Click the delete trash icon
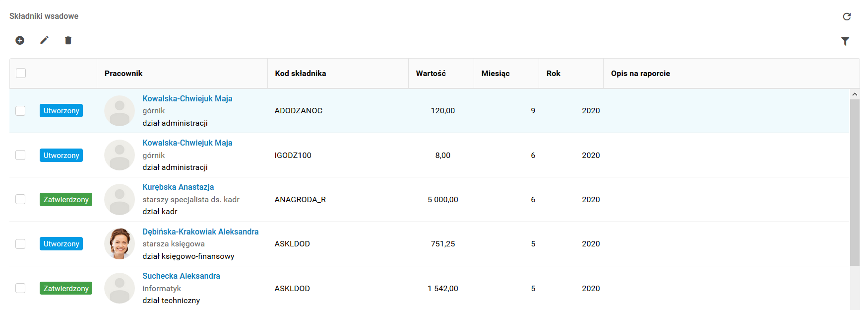868x310 pixels. pos(68,40)
